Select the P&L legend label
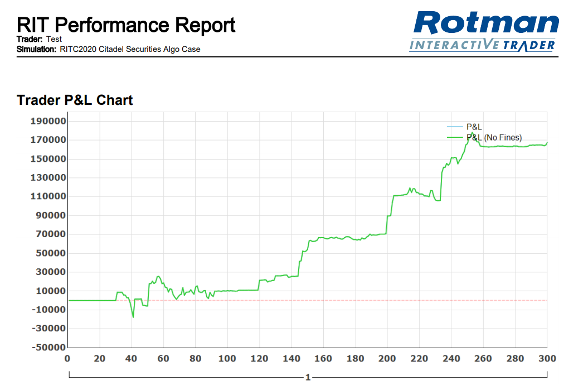Viewport: 588px width, 390px height. 474,127
